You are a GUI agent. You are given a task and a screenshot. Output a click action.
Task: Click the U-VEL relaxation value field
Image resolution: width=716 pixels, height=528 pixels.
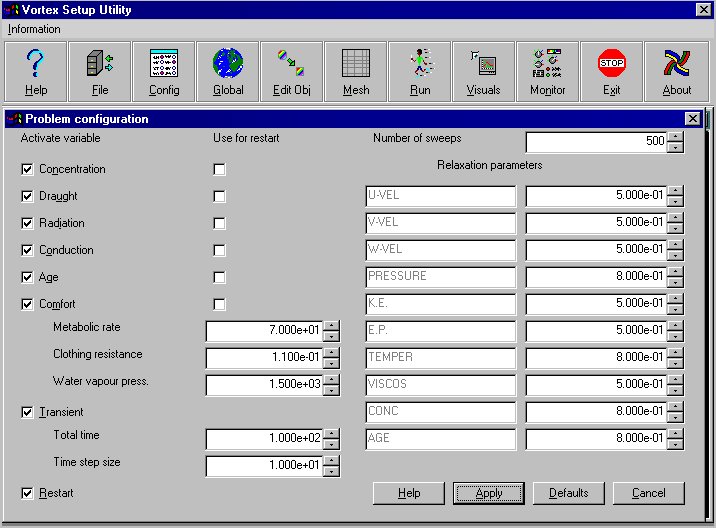[596, 196]
